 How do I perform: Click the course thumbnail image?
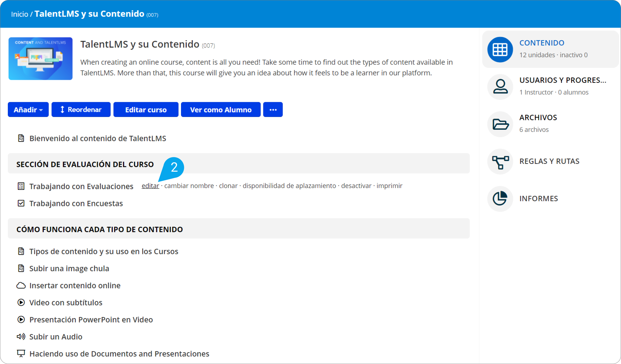tap(40, 59)
